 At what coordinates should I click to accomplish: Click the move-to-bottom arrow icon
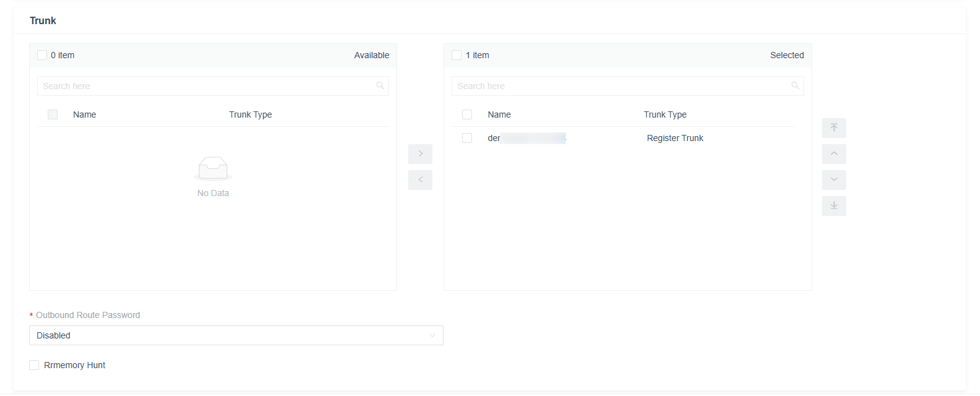(x=834, y=206)
